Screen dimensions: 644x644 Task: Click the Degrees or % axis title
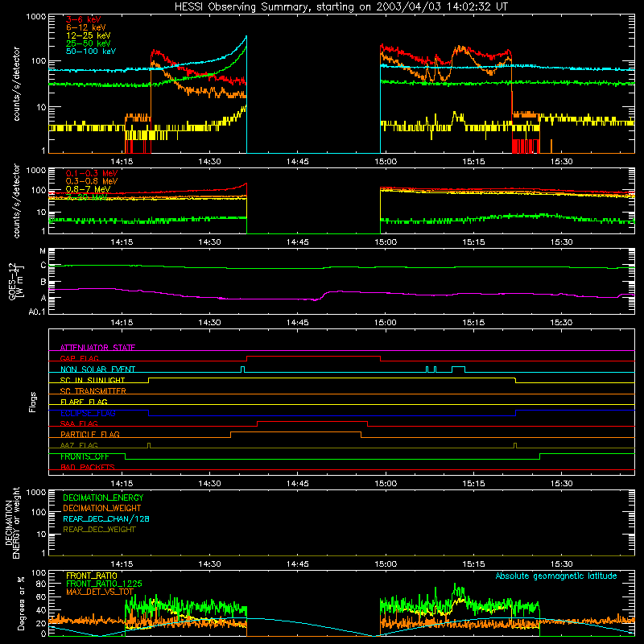pyautogui.click(x=21, y=603)
